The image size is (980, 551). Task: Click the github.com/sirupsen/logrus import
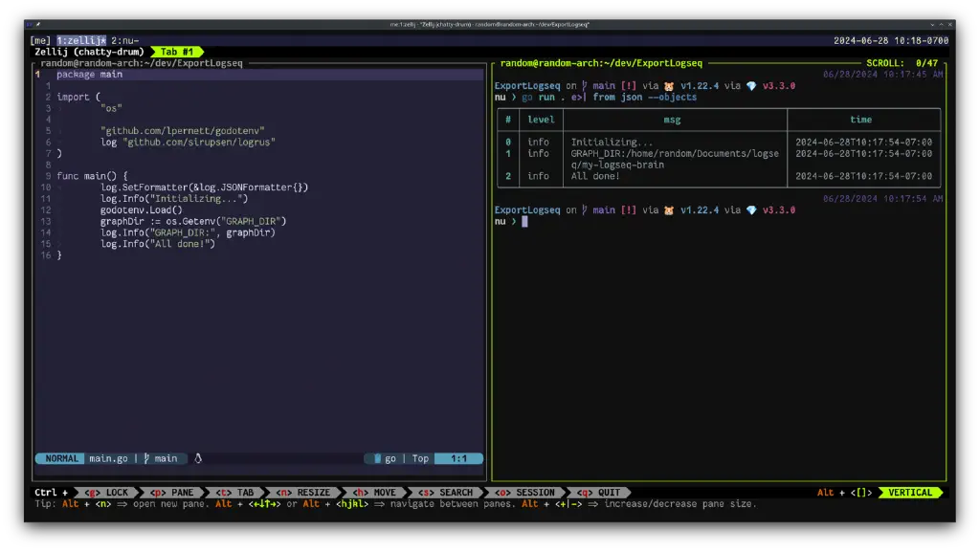coord(199,143)
